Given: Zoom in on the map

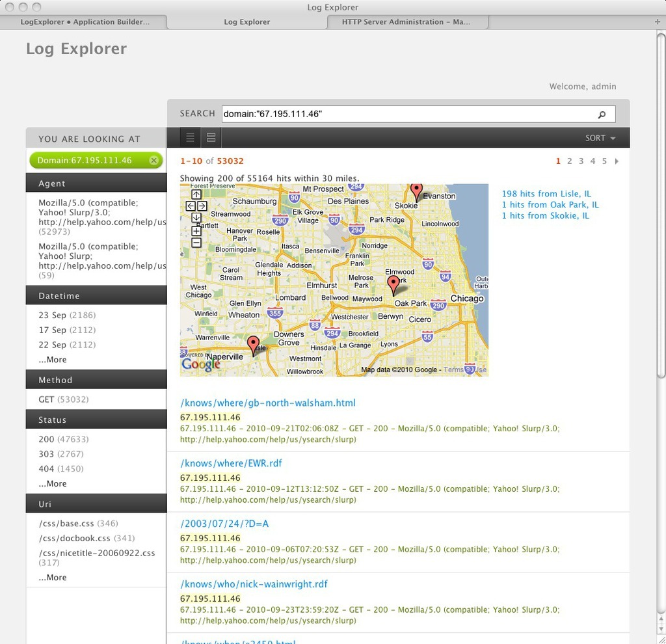Looking at the screenshot, I should coord(196,231).
